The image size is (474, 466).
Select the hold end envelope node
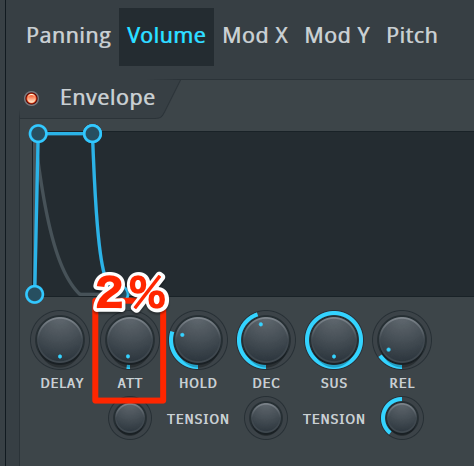pos(92,134)
